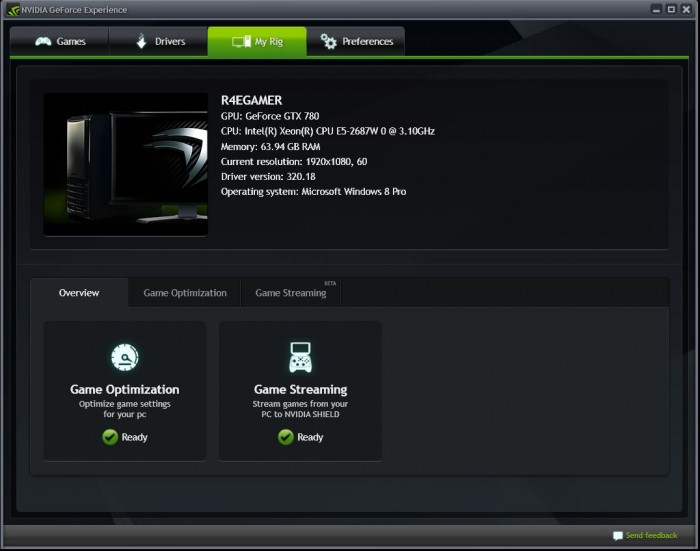Click the gamepad icon on Games tab
Screen dimensions: 700x551
pos(42,42)
